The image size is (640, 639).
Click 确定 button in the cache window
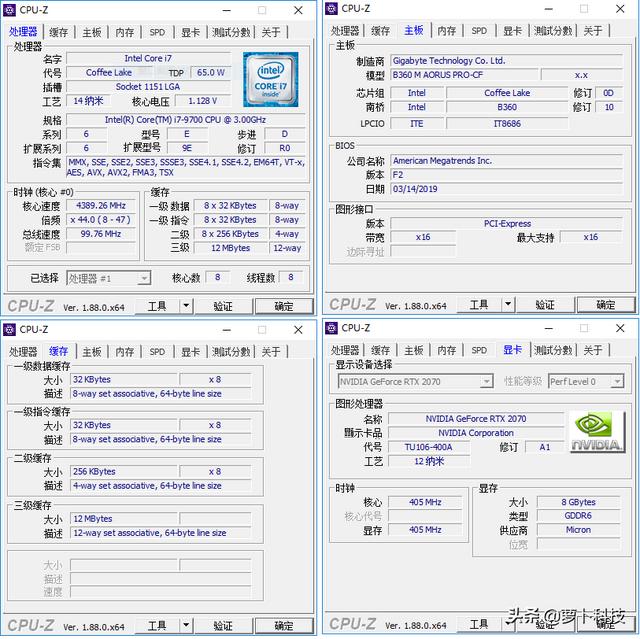pos(284,626)
